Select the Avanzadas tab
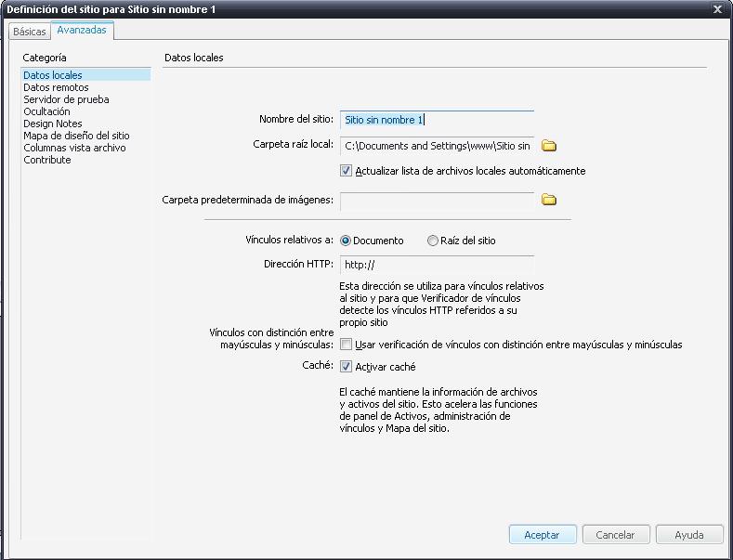 82,31
